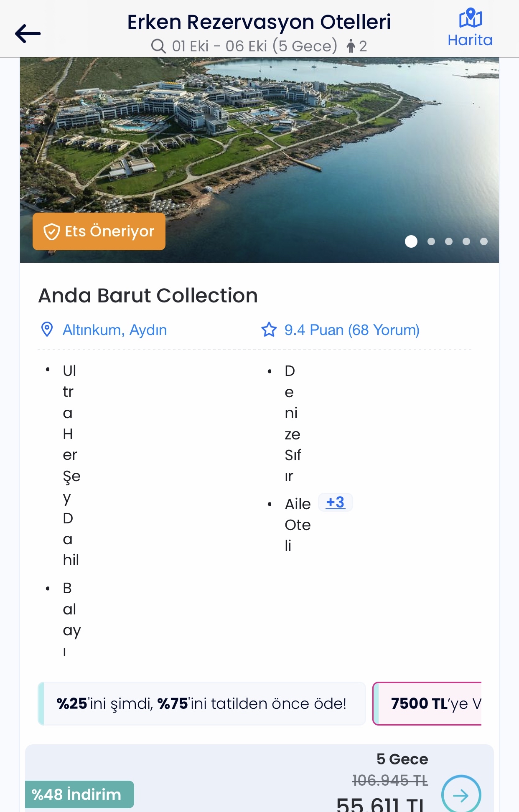Viewport: 519px width, 812px height.
Task: Open the Harita map view
Action: pyautogui.click(x=470, y=28)
